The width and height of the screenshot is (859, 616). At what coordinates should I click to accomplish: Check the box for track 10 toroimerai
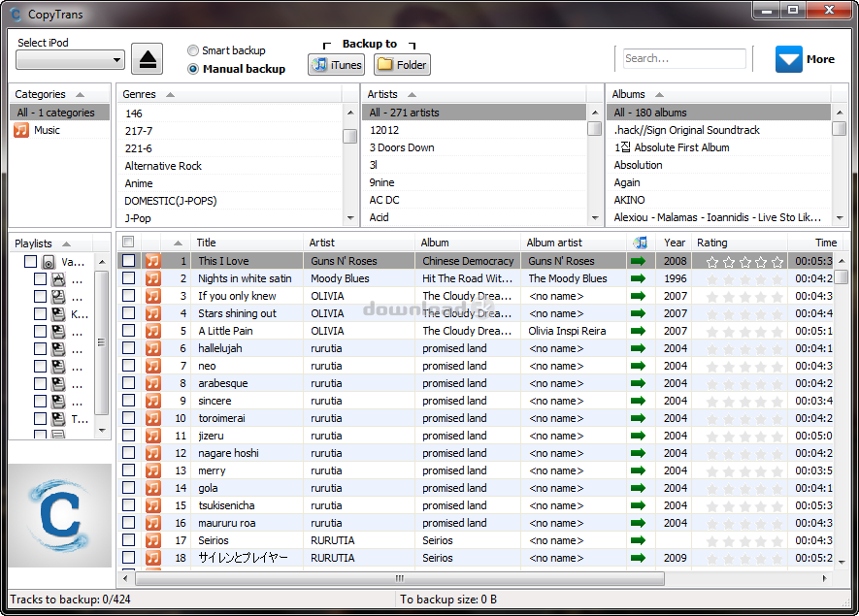click(x=129, y=418)
